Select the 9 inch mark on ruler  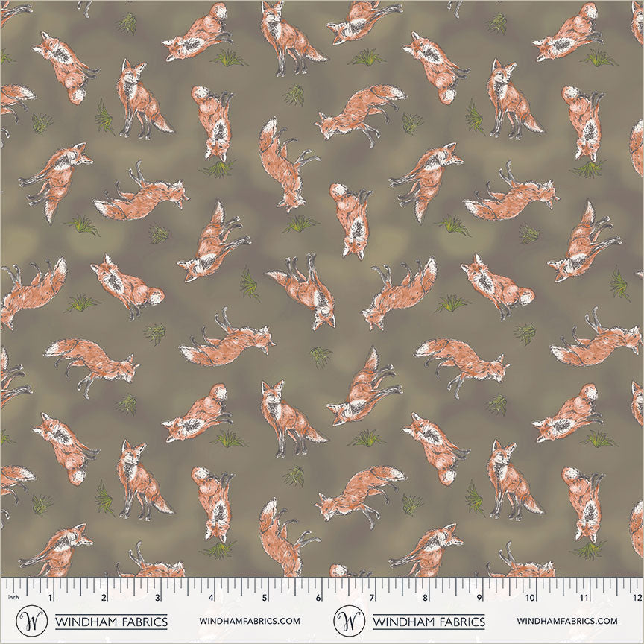479,597
